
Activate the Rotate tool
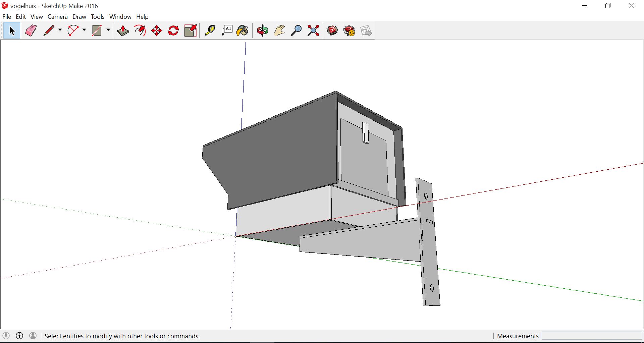point(173,31)
